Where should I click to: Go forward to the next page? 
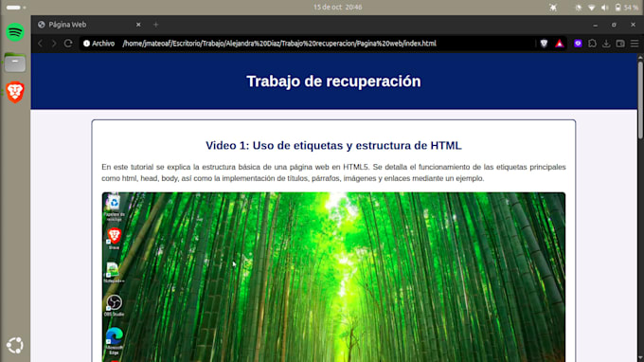tap(54, 44)
